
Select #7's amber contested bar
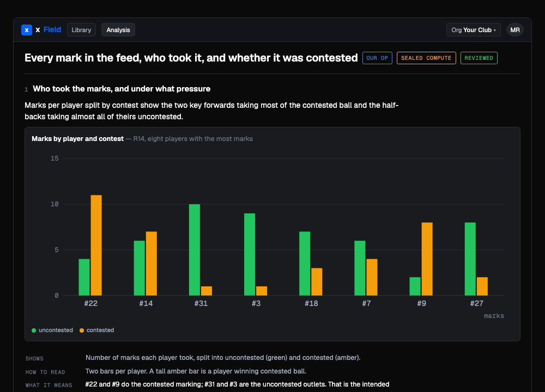[372, 277]
